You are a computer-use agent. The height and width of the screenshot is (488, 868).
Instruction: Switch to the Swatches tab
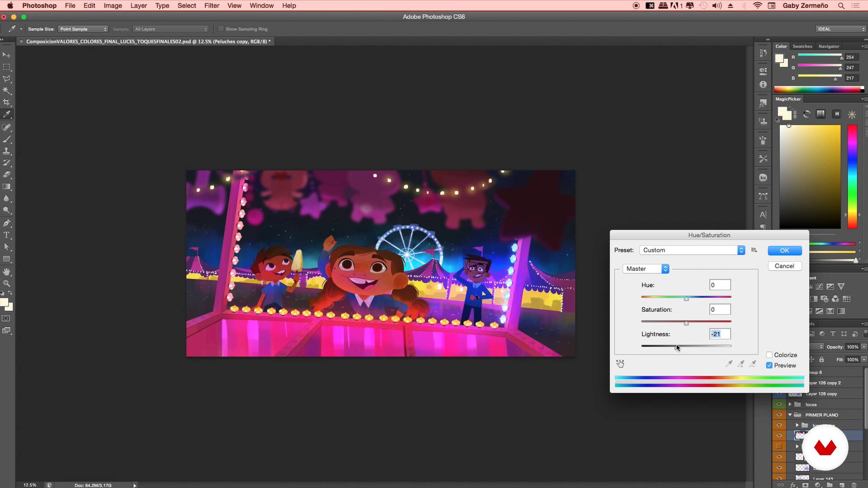(802, 46)
